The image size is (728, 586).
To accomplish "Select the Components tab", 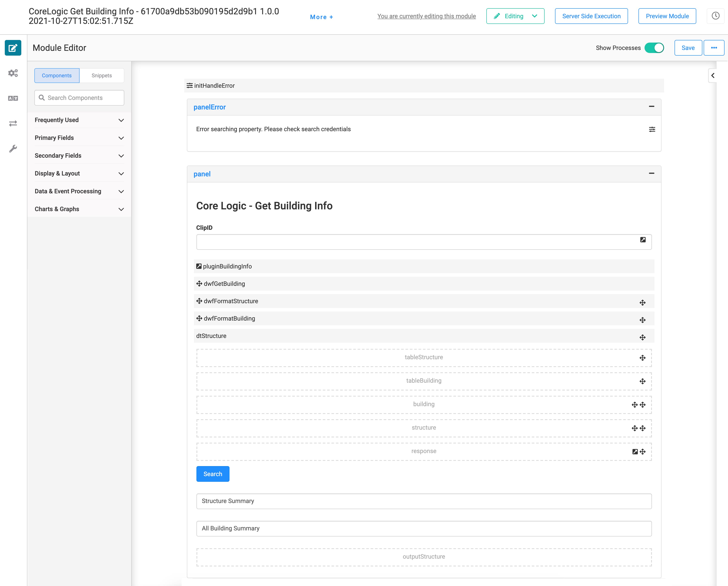I will (57, 75).
